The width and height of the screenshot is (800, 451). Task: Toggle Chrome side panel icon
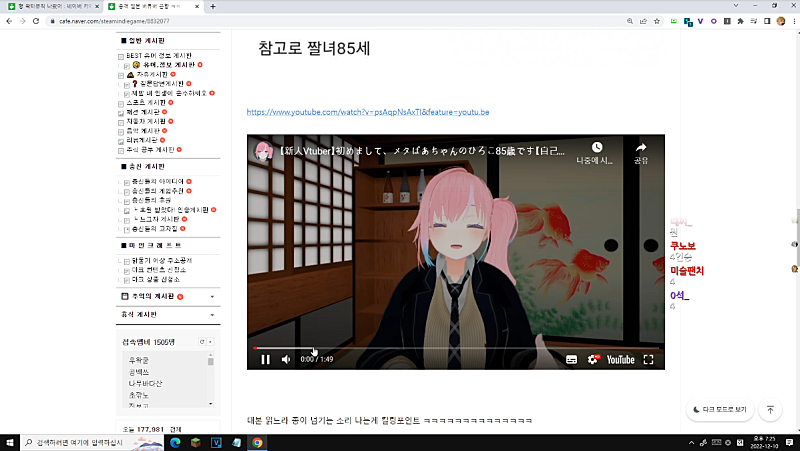coord(767,21)
